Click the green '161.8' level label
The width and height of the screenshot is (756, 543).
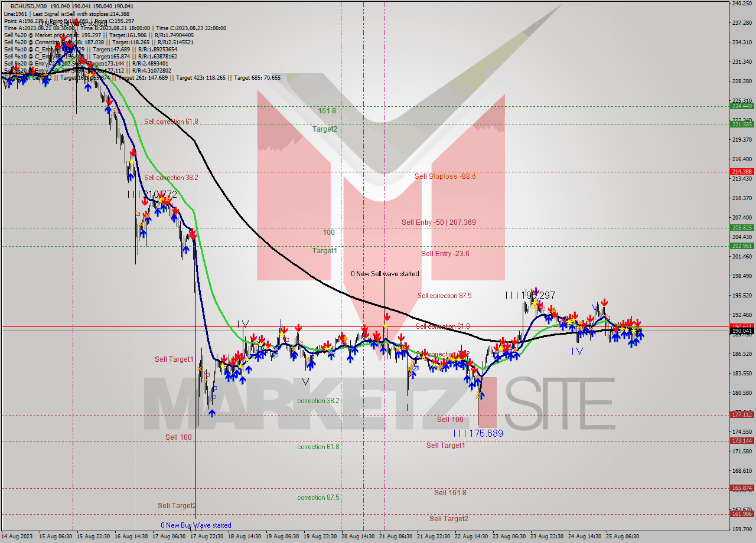(327, 111)
